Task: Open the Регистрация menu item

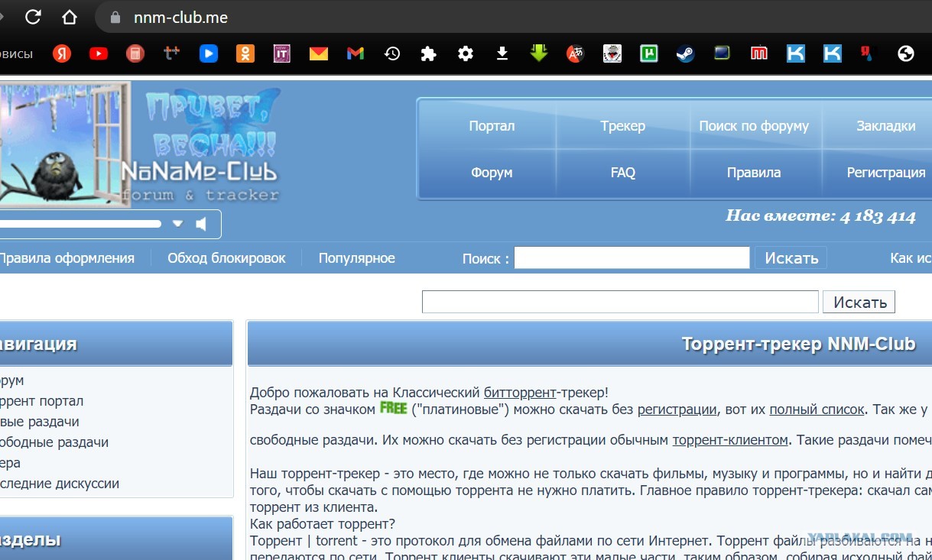Action: point(886,173)
